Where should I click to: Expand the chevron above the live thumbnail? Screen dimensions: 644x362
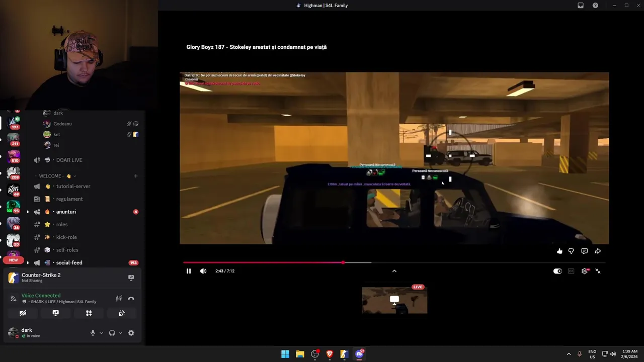coord(394,271)
